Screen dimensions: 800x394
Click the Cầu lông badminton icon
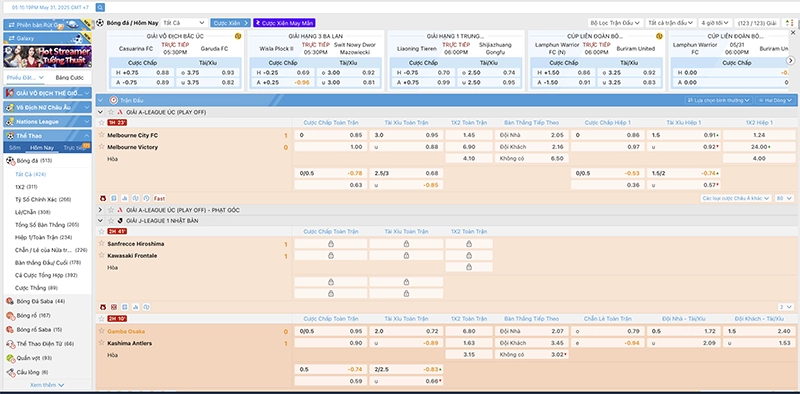10,372
